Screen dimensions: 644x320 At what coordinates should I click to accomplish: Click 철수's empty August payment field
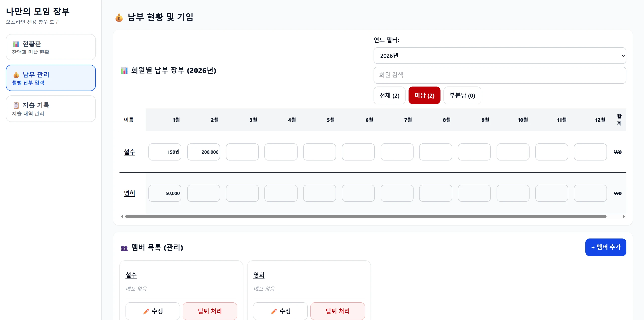point(436,152)
